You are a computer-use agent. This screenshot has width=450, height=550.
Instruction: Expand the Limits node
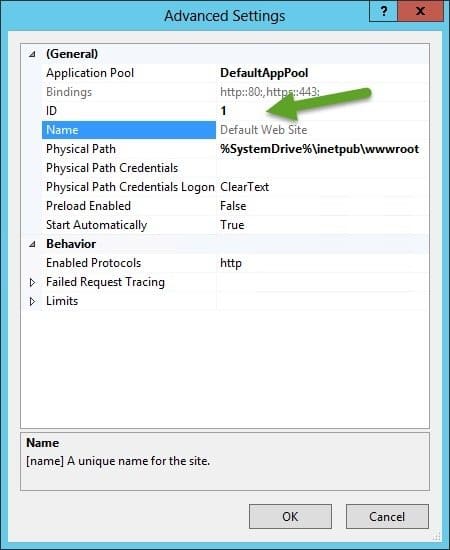[x=32, y=301]
